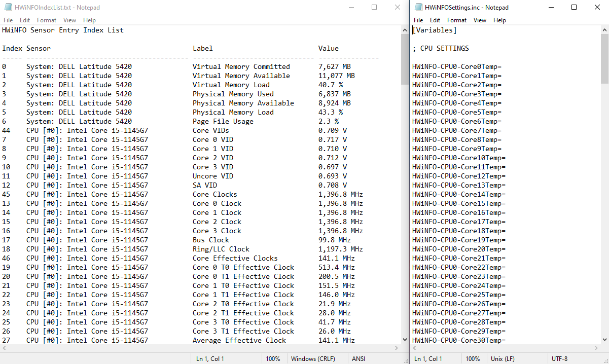
Task: Click the HWiNFOSettings.inc Notepad app icon
Action: 418,8
